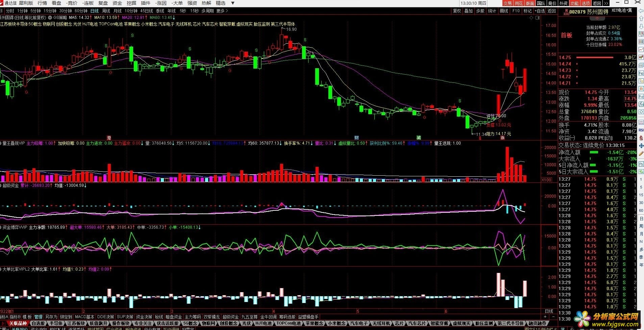This screenshot has height=330, width=644.
Task: Open the quote table grid icon
Action: 641,42
